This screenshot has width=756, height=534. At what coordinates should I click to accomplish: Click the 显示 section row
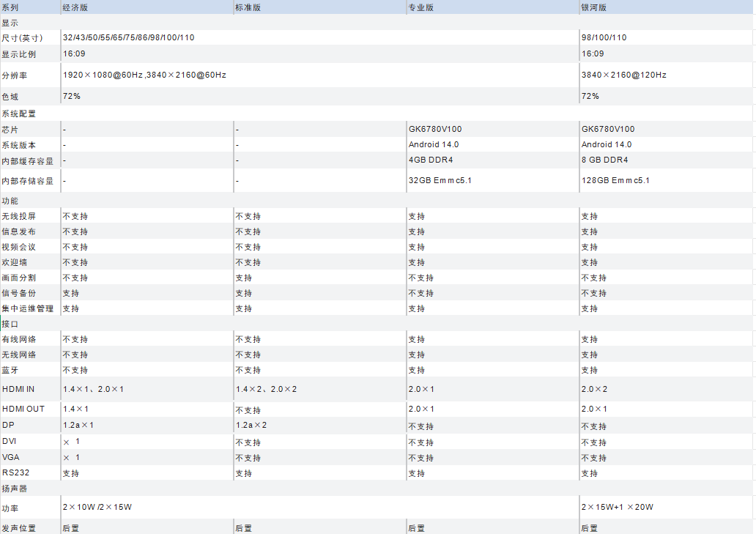coord(376,23)
